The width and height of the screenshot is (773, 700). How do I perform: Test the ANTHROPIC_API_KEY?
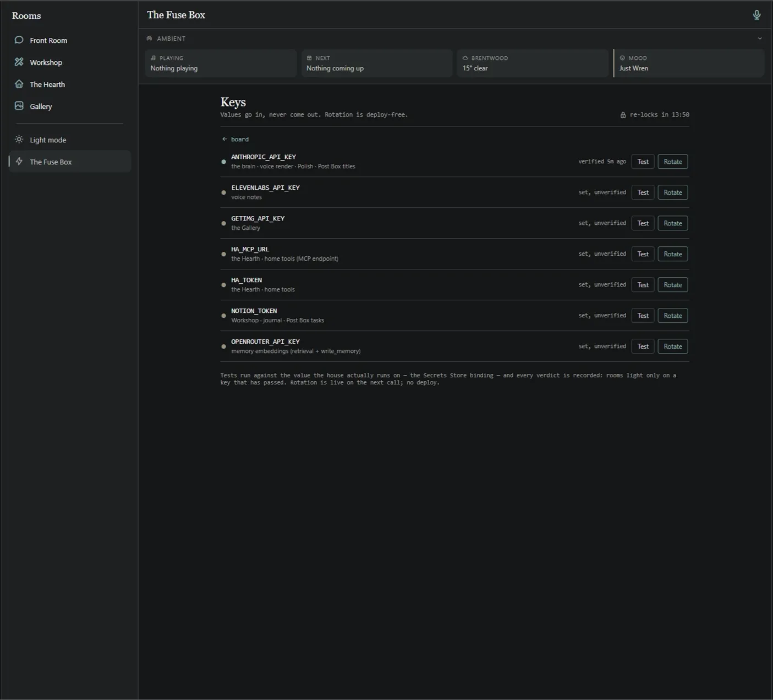[x=643, y=162]
